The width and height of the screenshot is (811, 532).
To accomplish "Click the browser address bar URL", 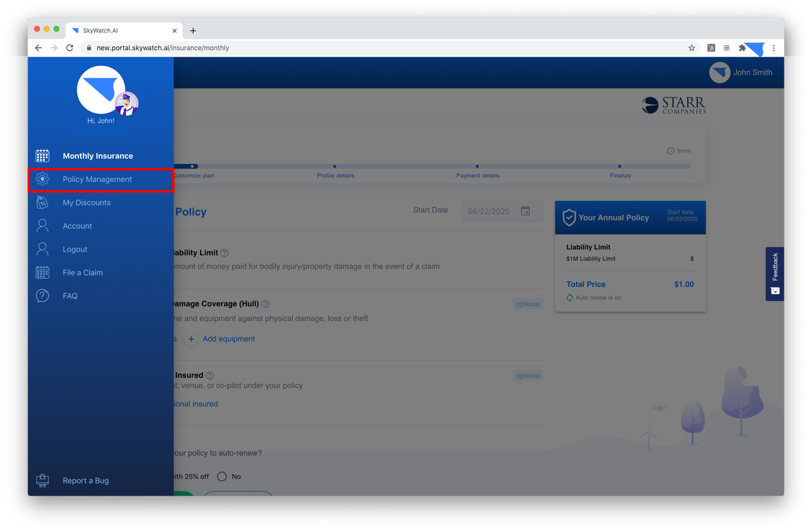I will [x=163, y=48].
